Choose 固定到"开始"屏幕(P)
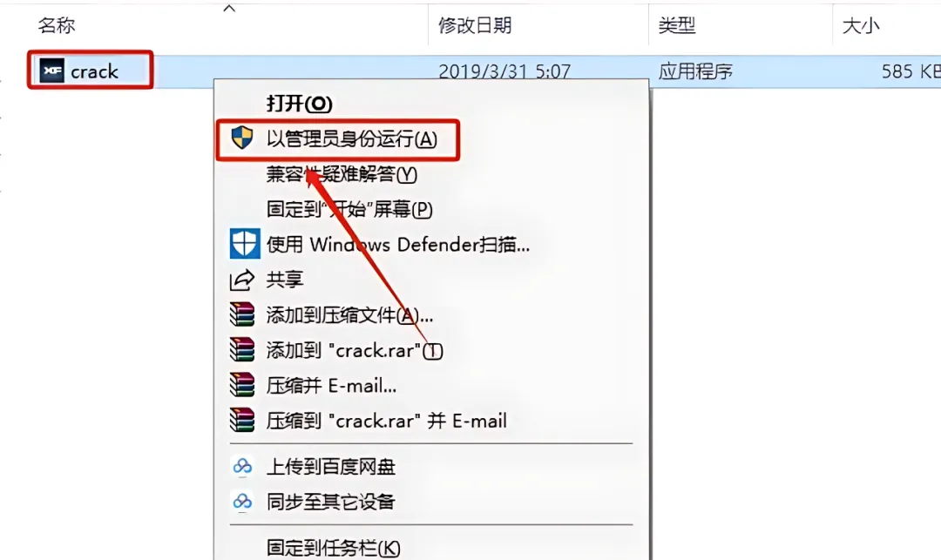The image size is (941, 560). (349, 209)
